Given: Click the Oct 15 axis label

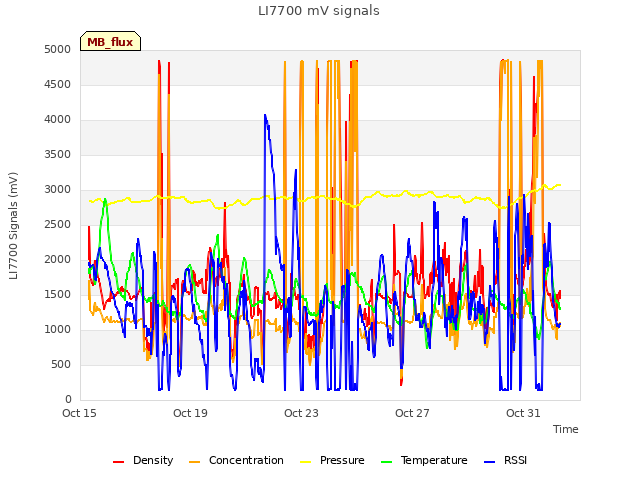Looking at the screenshot, I should coord(79,413).
